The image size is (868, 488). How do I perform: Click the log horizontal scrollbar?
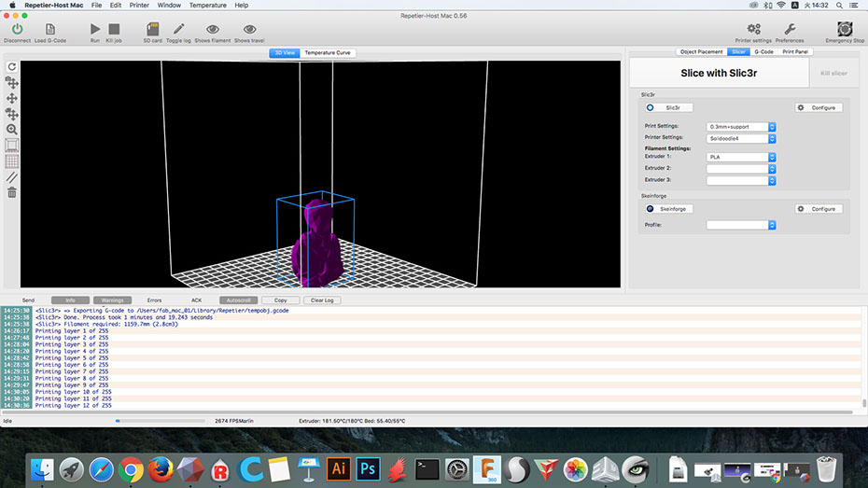click(427, 412)
